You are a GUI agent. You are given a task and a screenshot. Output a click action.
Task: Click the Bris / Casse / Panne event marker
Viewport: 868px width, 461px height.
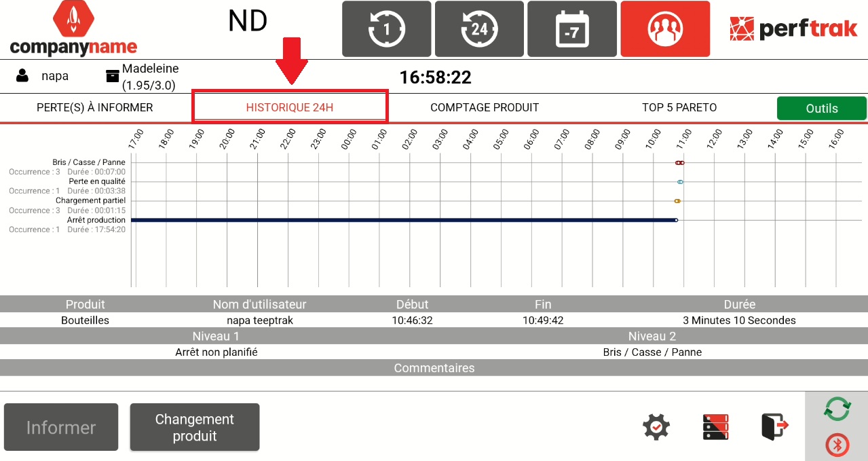[x=679, y=163]
